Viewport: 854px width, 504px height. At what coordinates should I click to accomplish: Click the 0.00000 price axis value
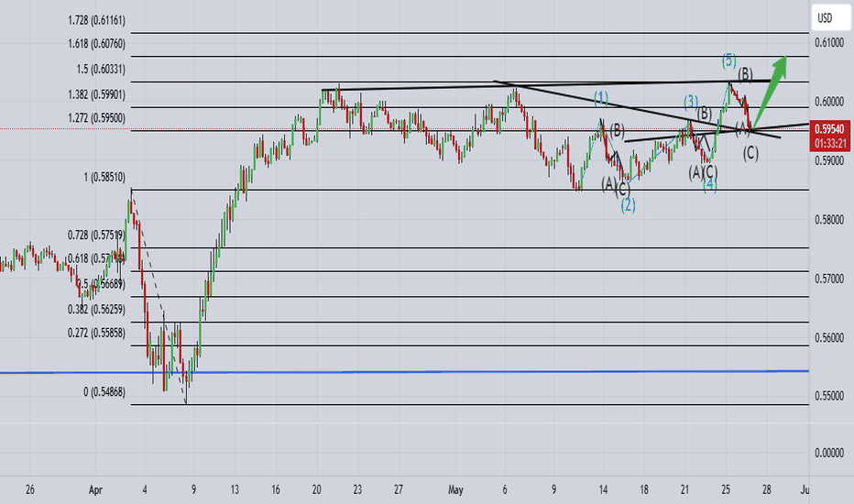pos(829,453)
